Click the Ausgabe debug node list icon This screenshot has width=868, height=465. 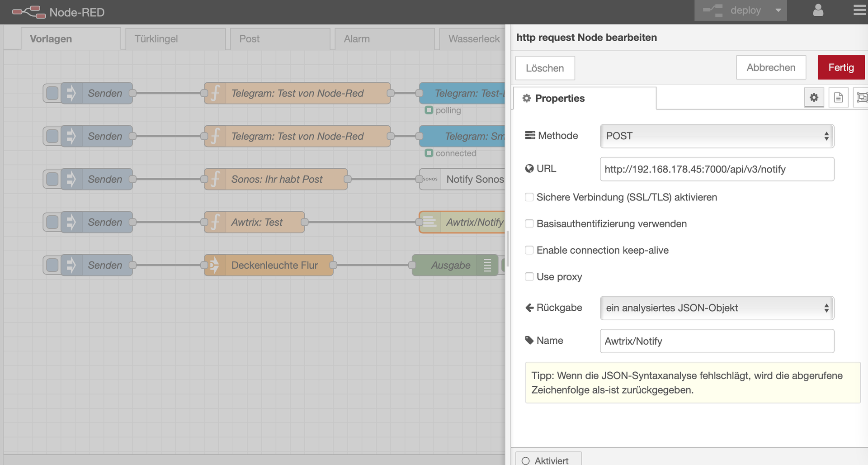[x=487, y=265]
